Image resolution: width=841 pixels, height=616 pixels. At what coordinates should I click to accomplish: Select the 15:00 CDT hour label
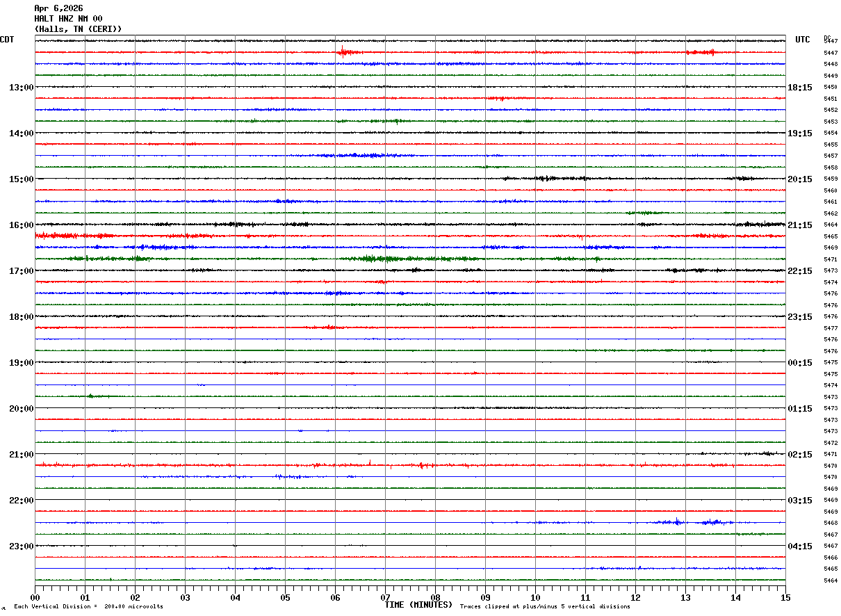(x=22, y=179)
